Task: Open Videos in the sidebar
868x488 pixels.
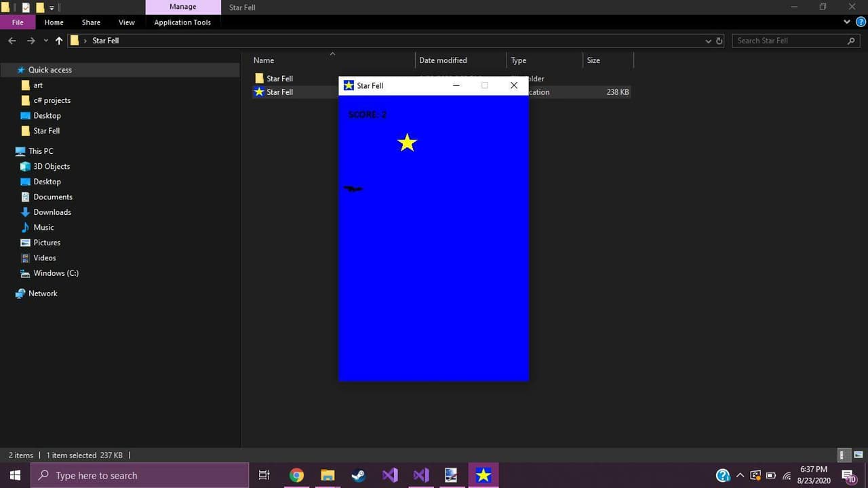Action: pyautogui.click(x=45, y=258)
